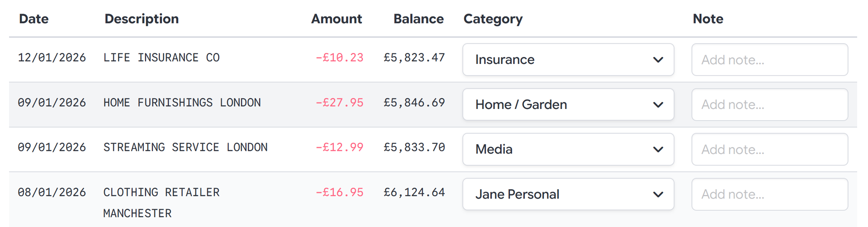Click the chevron next to Media
Image resolution: width=868 pixels, height=227 pixels.
[658, 149]
